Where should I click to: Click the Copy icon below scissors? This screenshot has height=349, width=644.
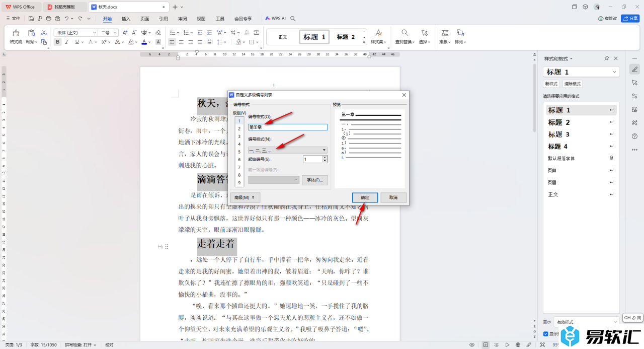tap(44, 42)
